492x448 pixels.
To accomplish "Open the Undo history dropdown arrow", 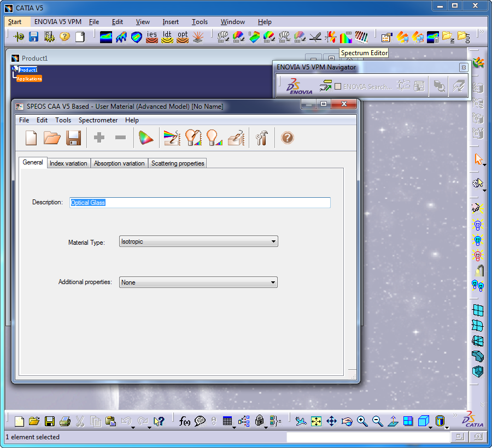I will 133,427.
